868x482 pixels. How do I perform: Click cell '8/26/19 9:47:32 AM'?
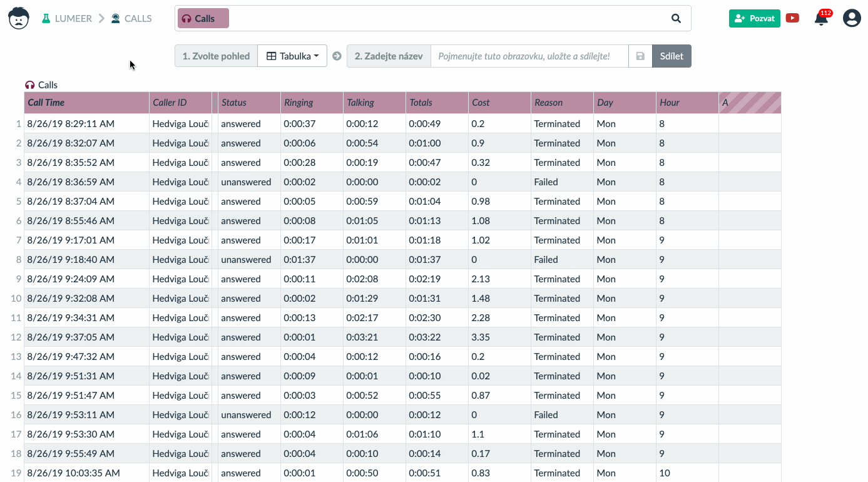click(x=86, y=357)
